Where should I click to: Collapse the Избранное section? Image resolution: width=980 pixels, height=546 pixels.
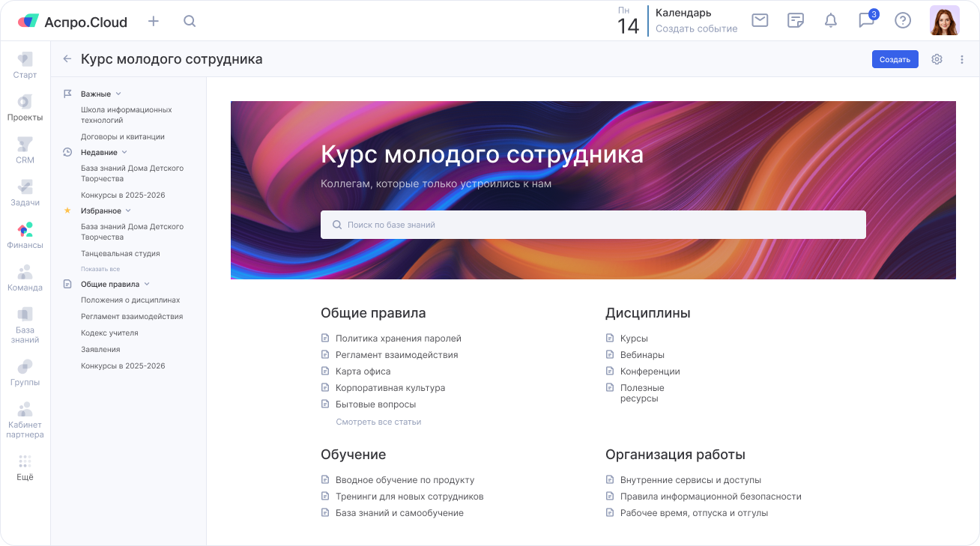coord(128,211)
